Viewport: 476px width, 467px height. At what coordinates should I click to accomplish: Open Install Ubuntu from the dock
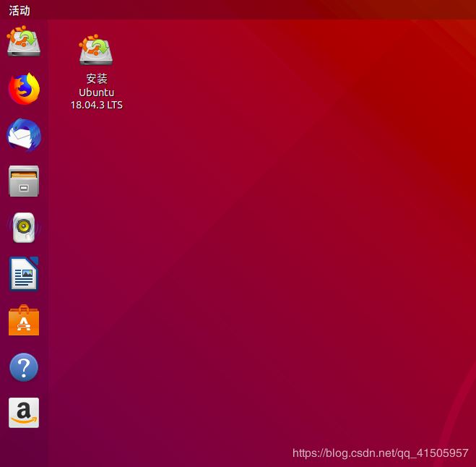[24, 42]
